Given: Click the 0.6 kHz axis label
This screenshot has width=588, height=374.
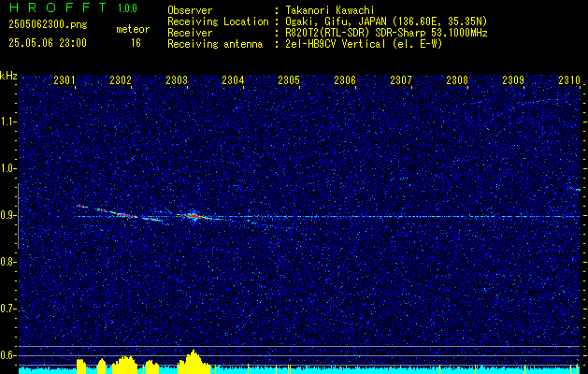Looking at the screenshot, I should (7, 355).
